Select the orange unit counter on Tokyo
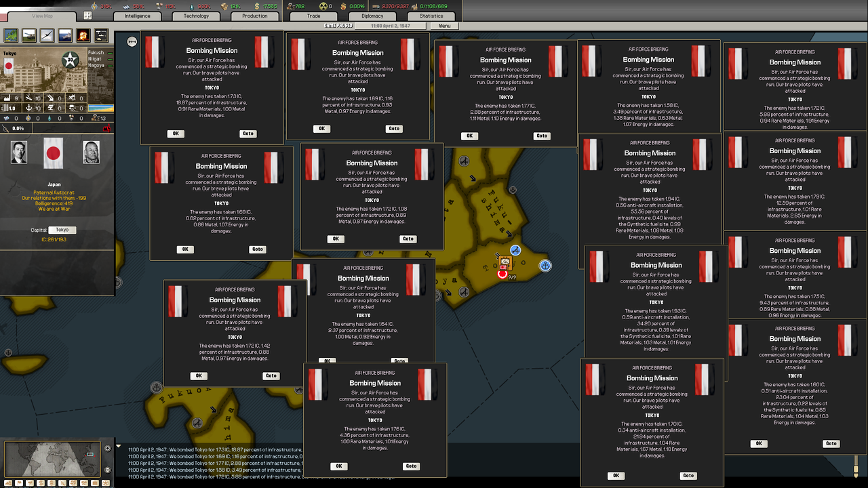868x488 pixels. click(504, 262)
